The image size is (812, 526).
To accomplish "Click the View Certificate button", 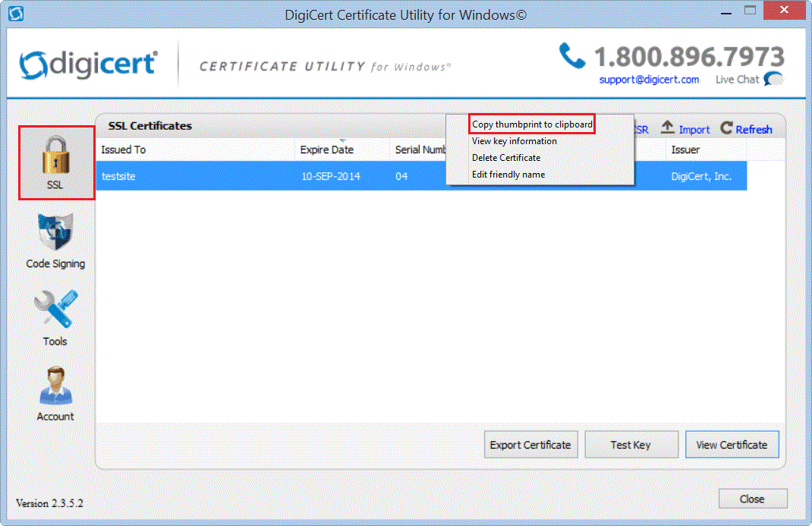I will tap(732, 445).
